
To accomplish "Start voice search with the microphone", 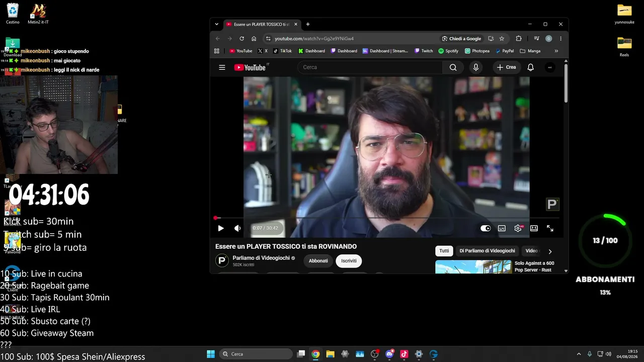I will 476,67.
